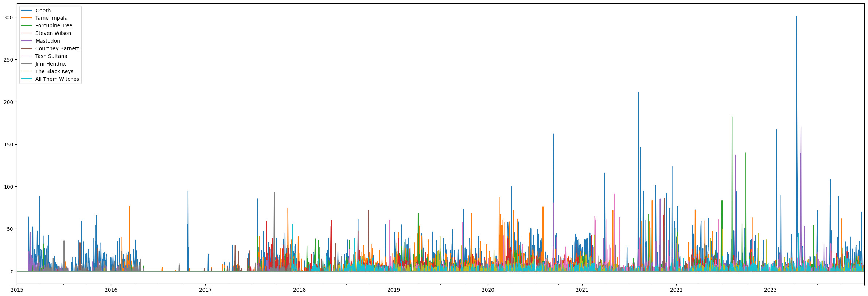The image size is (868, 296).
Task: Click the 2019 x-axis tick label
Action: [x=393, y=290]
